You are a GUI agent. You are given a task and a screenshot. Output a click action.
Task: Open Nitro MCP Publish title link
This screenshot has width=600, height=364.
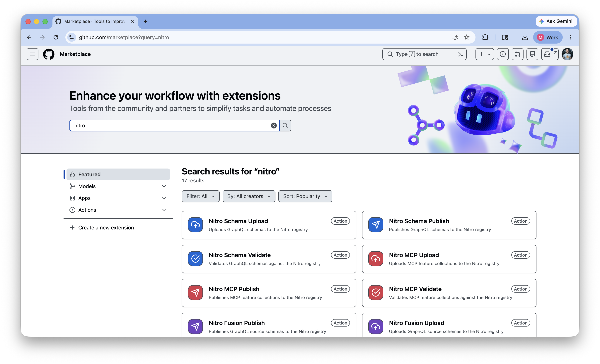tap(234, 289)
